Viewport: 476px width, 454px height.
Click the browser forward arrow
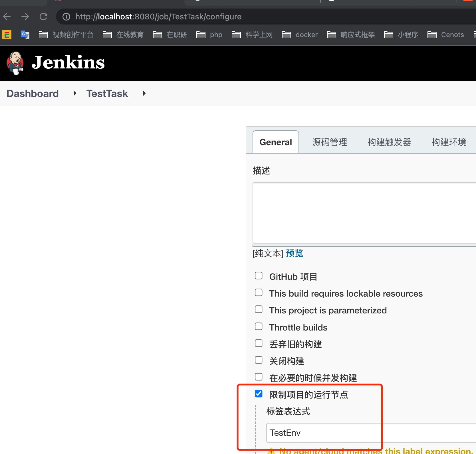pos(25,17)
